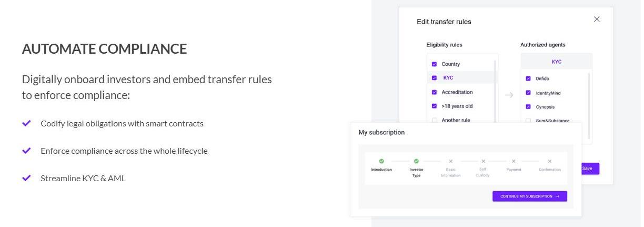Click Continue My Subscription button
The width and height of the screenshot is (644, 227).
point(530,196)
